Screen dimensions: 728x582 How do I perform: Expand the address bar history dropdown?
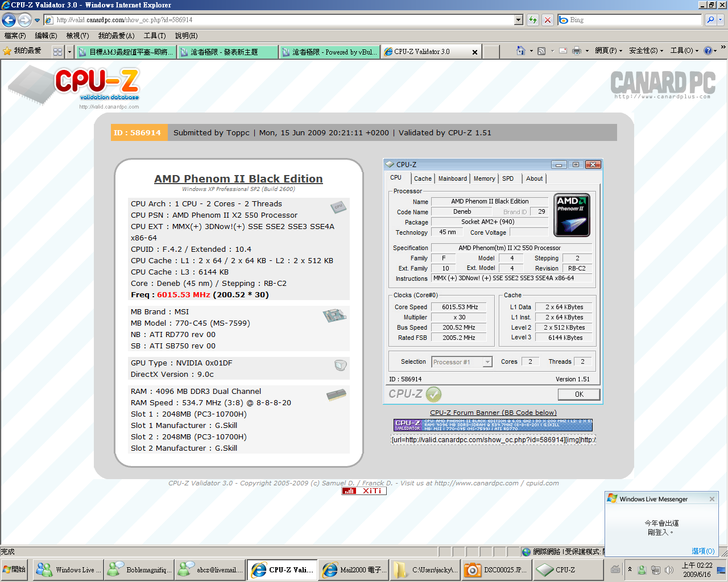[518, 20]
